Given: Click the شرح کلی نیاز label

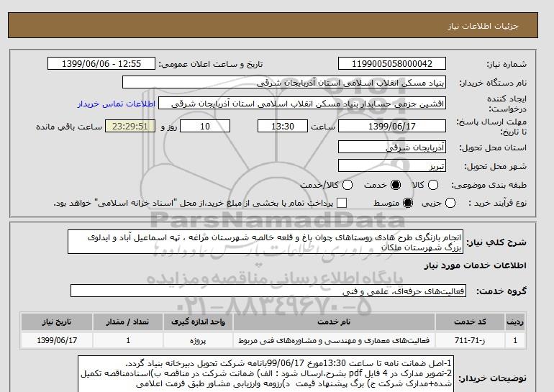Looking at the screenshot, I should (496, 242).
